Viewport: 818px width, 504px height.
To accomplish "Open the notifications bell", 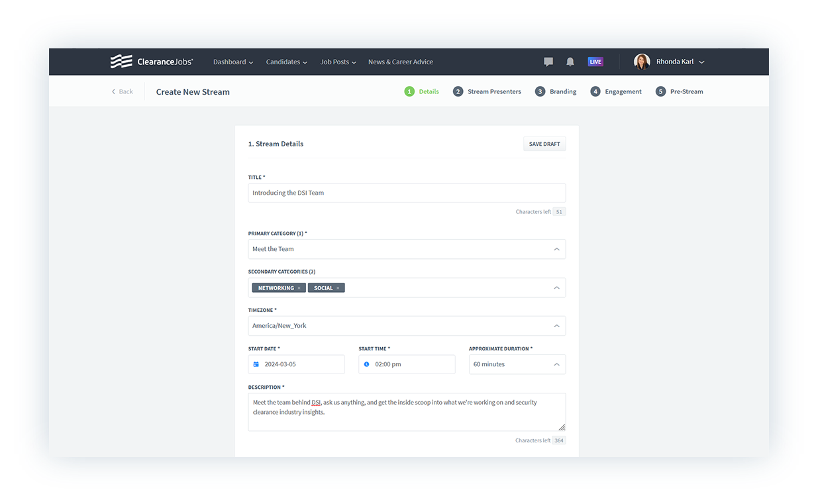I will point(570,62).
